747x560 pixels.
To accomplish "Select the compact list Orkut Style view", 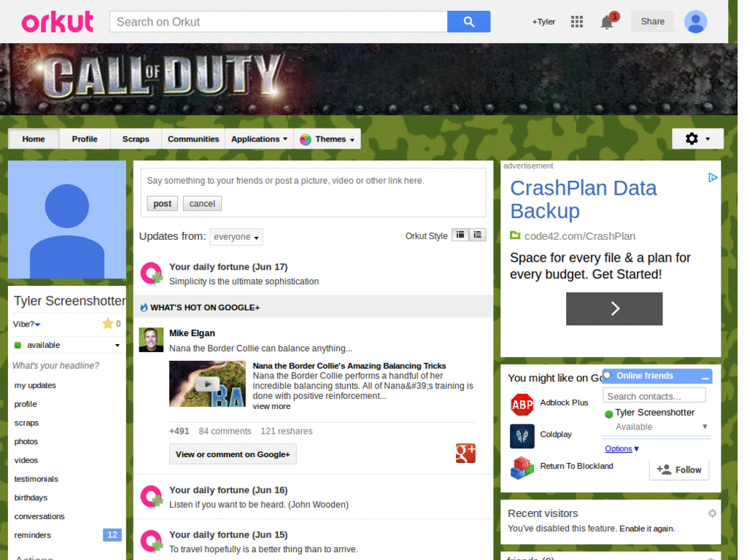I will pyautogui.click(x=460, y=235).
